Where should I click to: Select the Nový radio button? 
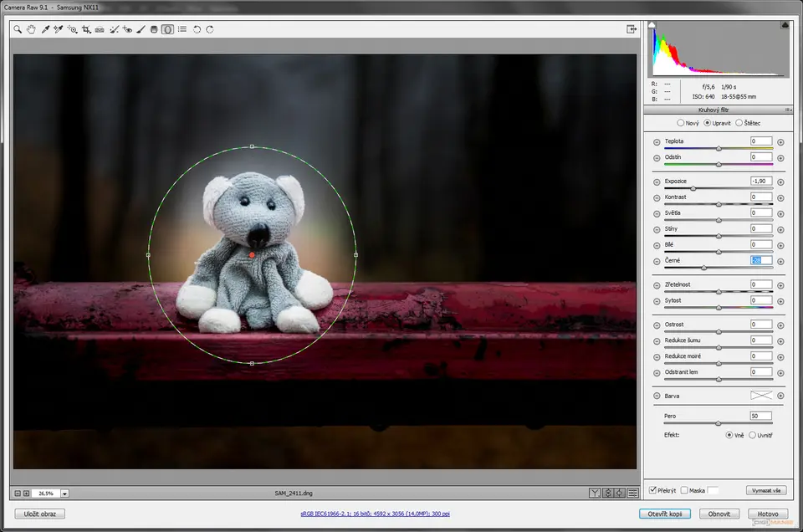(680, 123)
